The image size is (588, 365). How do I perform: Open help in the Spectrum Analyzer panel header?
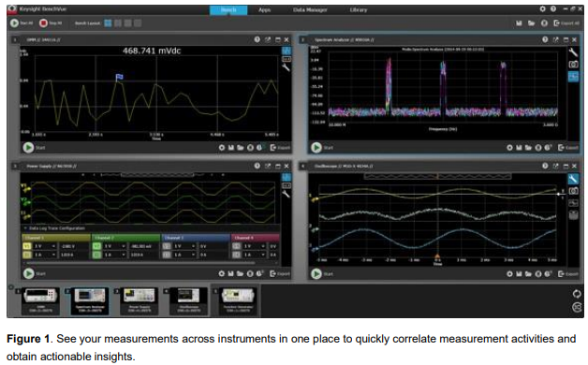coord(545,39)
